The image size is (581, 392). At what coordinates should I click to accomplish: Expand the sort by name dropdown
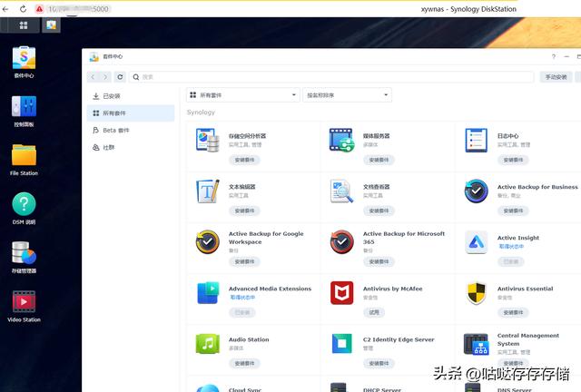click(347, 95)
